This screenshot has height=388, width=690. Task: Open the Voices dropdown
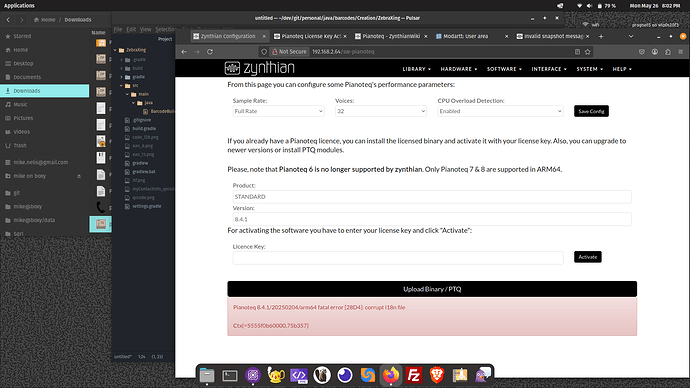click(x=381, y=111)
